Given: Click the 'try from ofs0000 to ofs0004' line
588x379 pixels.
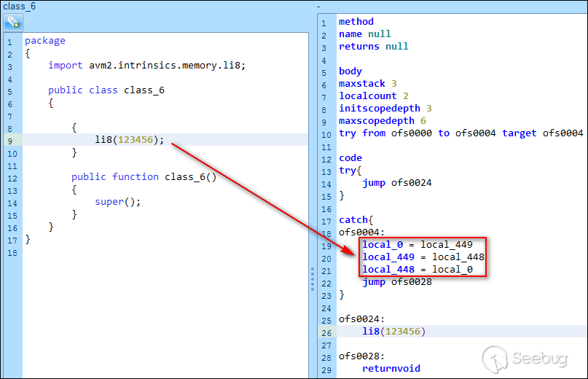Looking at the screenshot, I should [461, 133].
